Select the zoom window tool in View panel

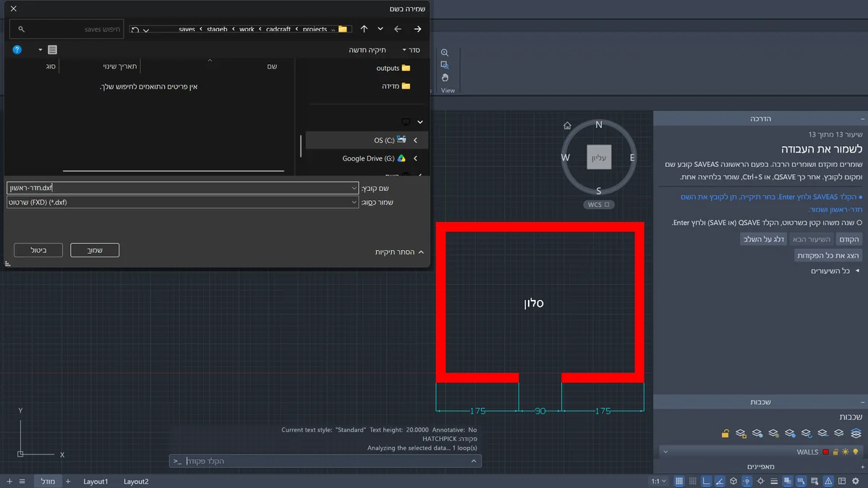[445, 65]
